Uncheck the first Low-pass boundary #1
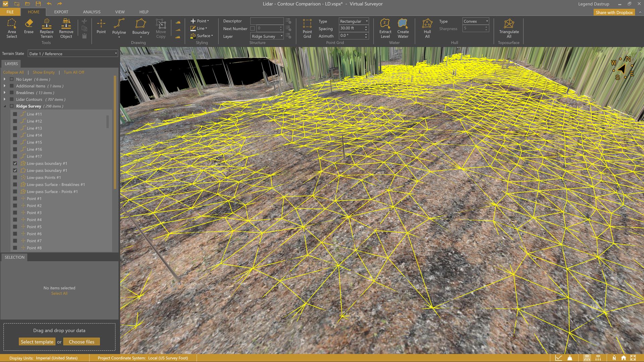Image resolution: width=644 pixels, height=362 pixels. [15, 164]
